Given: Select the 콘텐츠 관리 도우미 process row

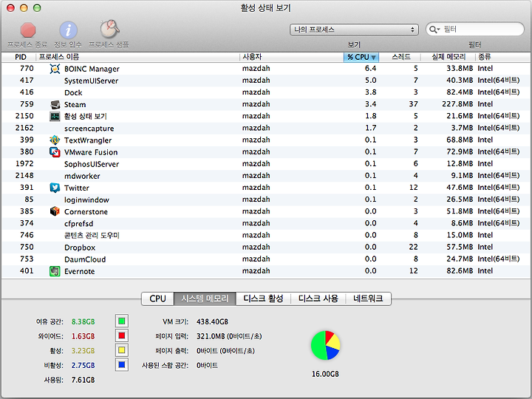Looking at the screenshot, I should pos(266,235).
